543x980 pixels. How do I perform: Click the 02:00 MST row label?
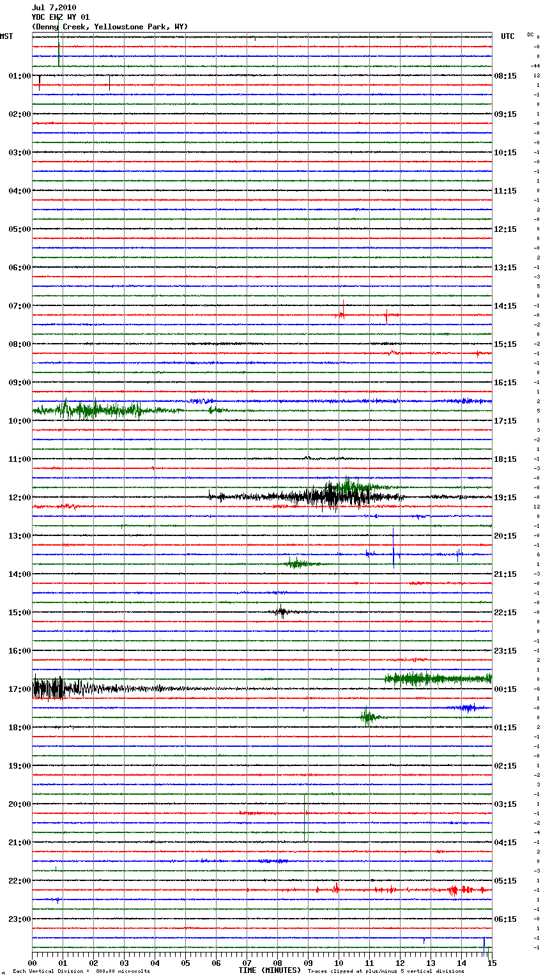[x=20, y=114]
